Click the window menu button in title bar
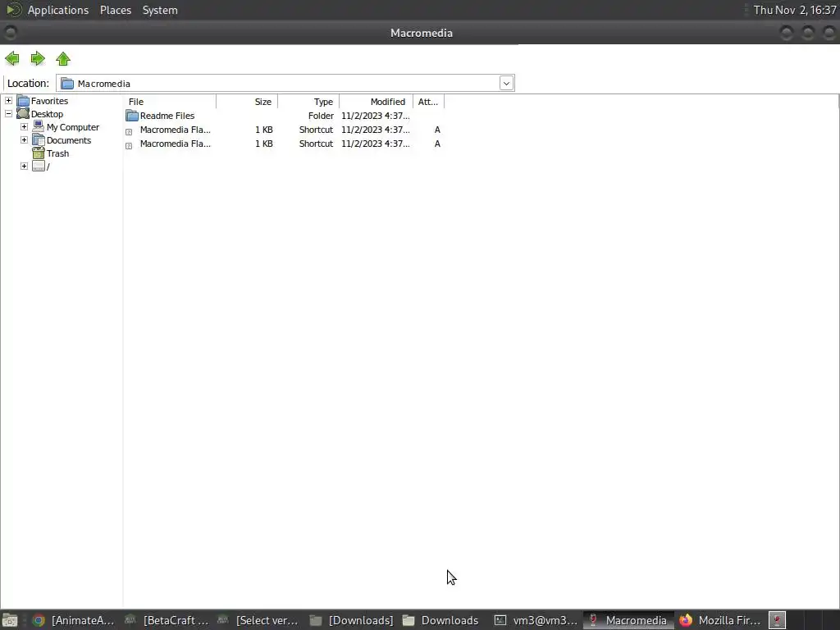The height and width of the screenshot is (630, 840). coord(10,33)
